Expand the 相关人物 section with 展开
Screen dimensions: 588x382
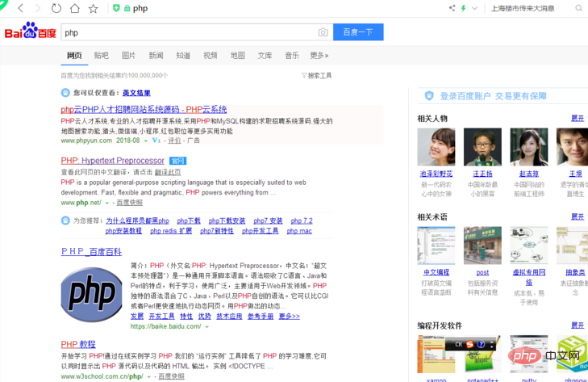click(578, 118)
